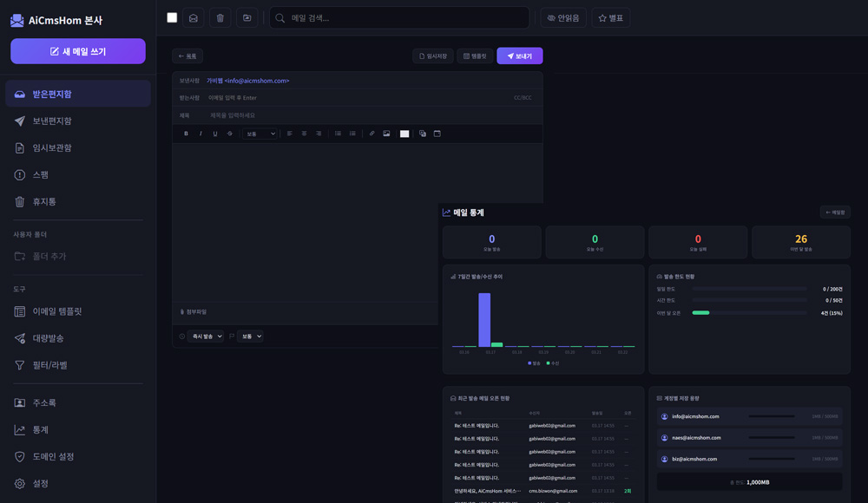Open 보낸편지함 in the sidebar

[52, 121]
